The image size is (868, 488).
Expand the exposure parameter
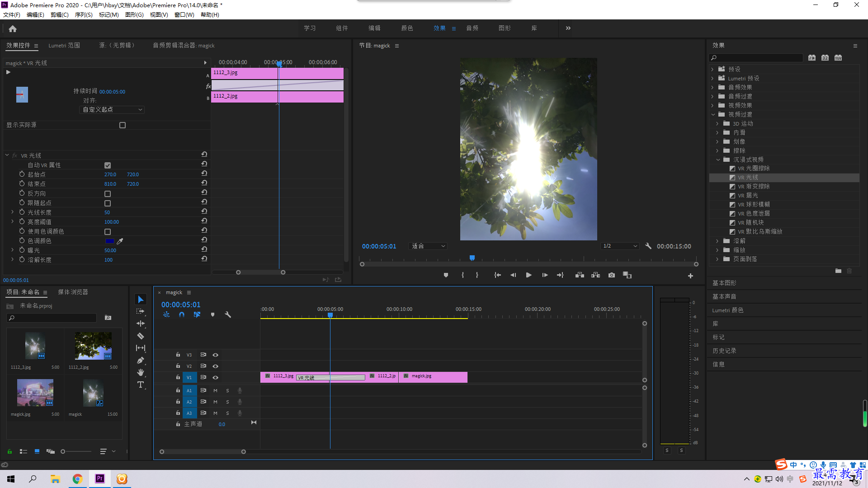click(x=12, y=249)
